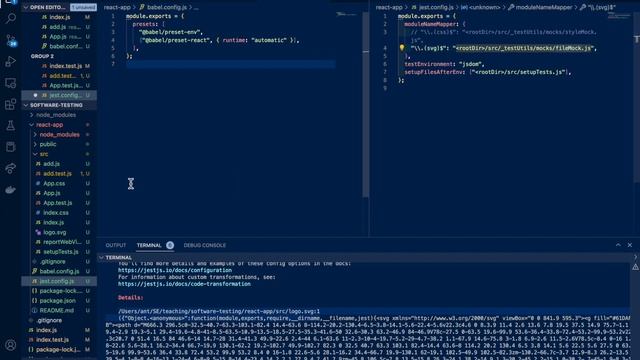This screenshot has width=640, height=360.
Task: Open the Search view in activity bar
Action: point(11,18)
